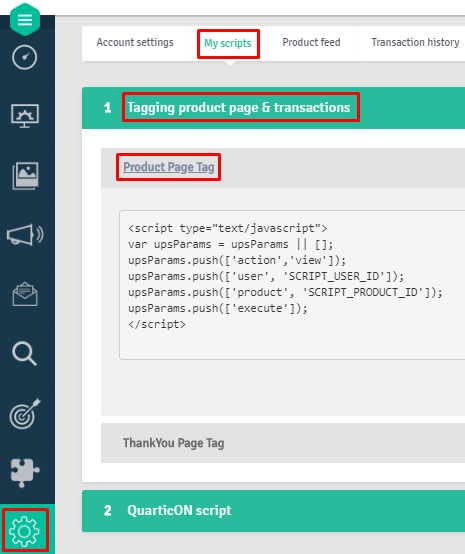Click the monitor settings sidebar icon
This screenshot has width=465, height=554.
pos(25,116)
